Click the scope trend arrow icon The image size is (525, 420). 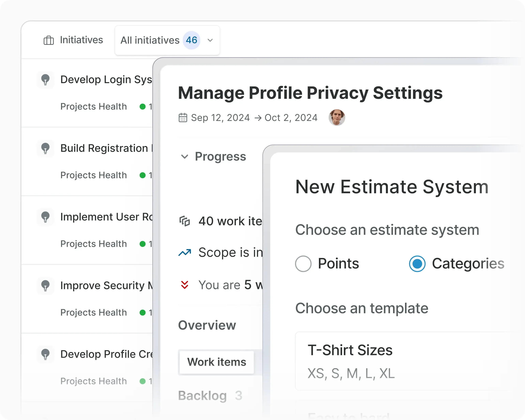click(185, 253)
